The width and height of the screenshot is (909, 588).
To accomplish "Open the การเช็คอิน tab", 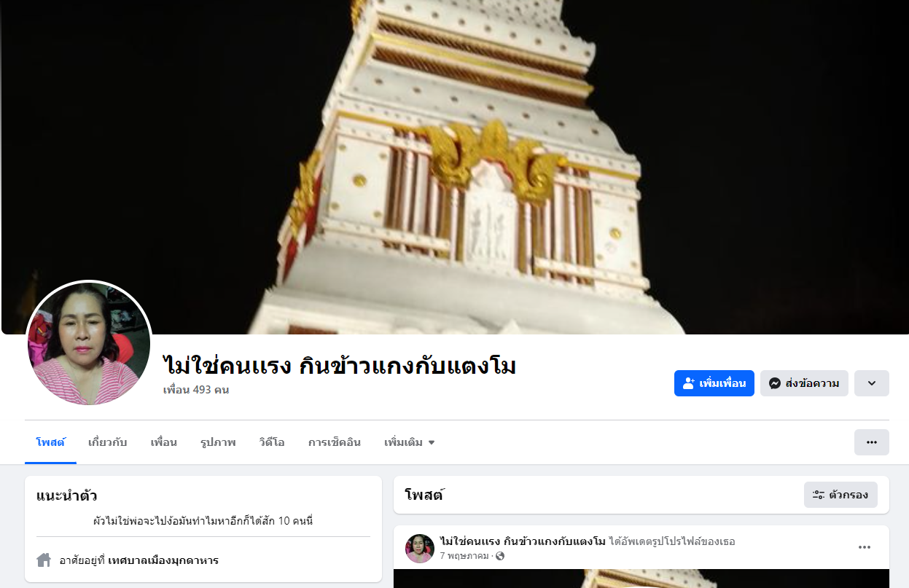I will [335, 442].
